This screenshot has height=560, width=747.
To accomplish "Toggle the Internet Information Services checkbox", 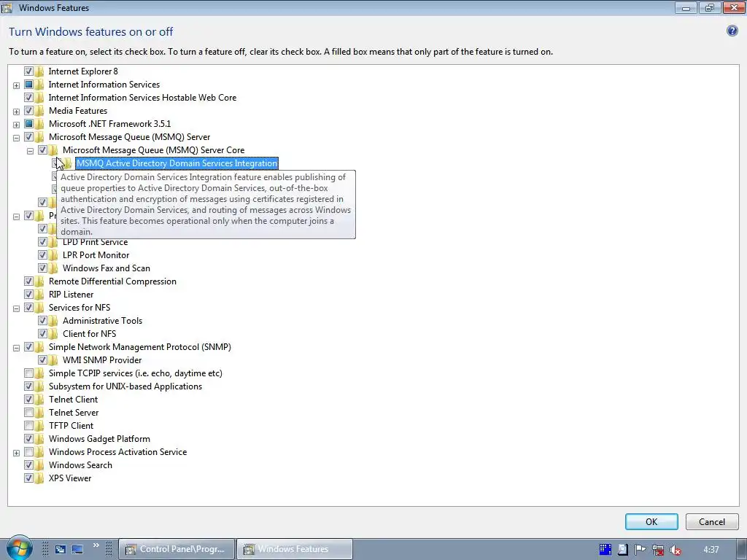I will (28, 85).
